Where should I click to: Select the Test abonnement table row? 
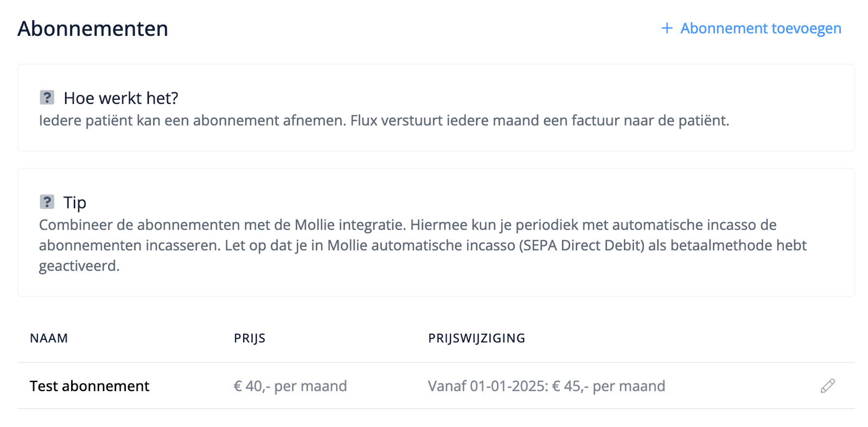click(380, 386)
